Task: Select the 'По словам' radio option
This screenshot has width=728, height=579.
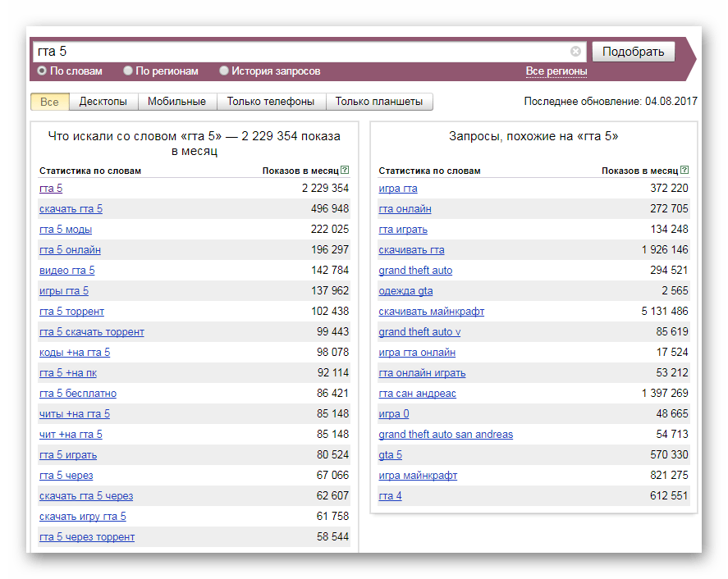Action: [70, 71]
